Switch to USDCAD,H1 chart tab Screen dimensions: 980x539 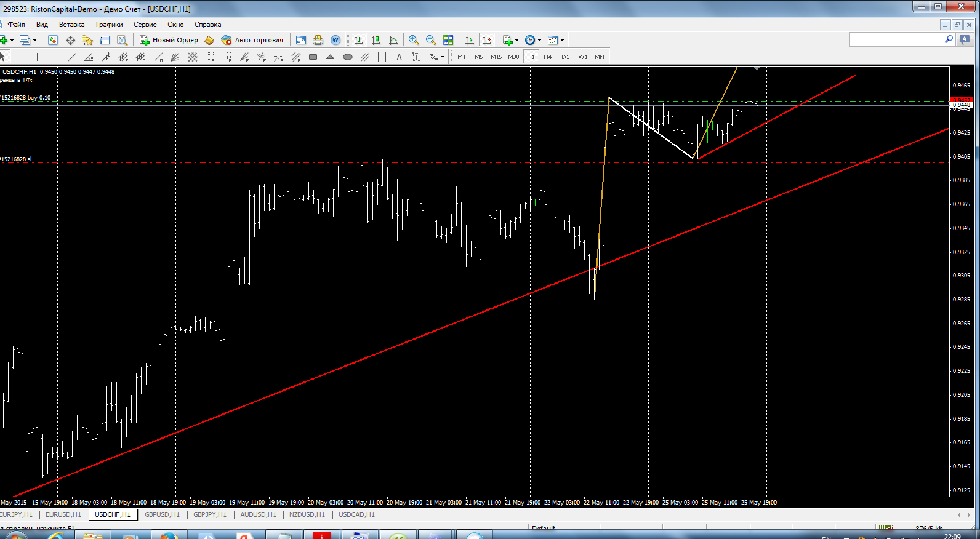[356, 514]
